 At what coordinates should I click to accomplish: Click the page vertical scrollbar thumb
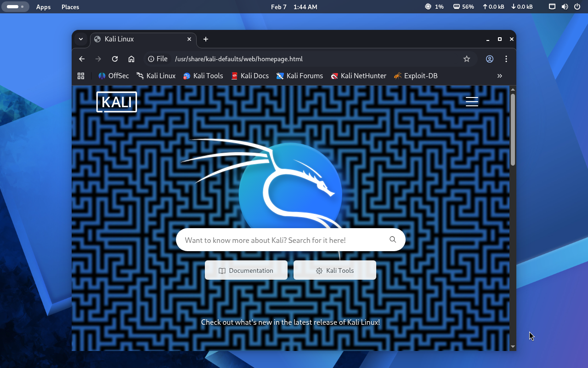pos(513,129)
